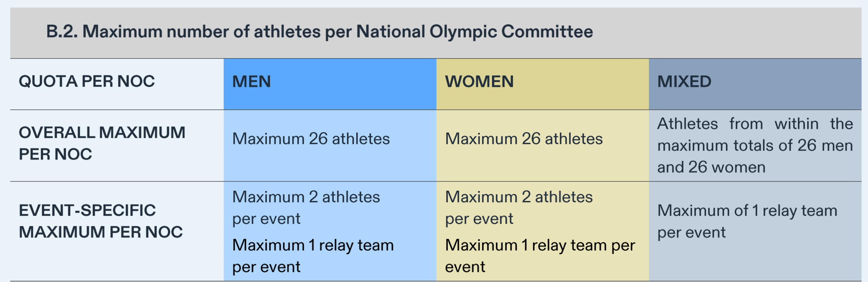Click Maximum 1 relay team text under Women

(540, 256)
